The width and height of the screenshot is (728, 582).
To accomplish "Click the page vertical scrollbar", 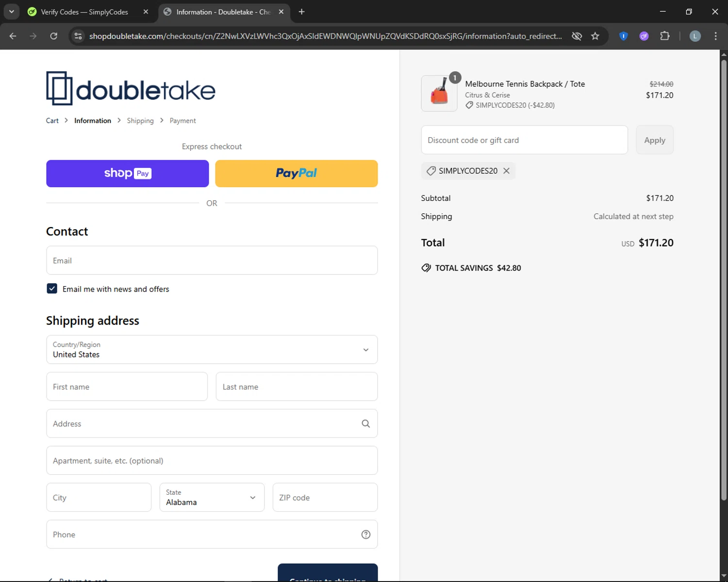I will 724,279.
